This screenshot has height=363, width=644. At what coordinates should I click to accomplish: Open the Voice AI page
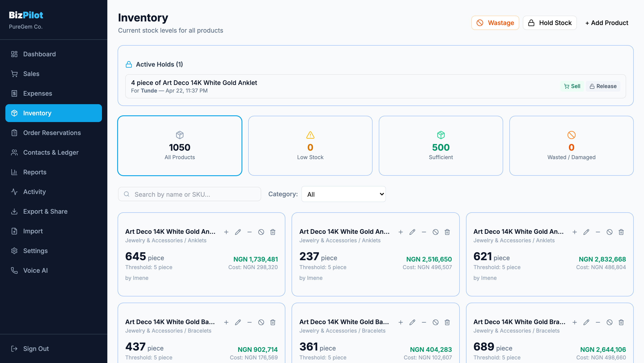coord(53,270)
